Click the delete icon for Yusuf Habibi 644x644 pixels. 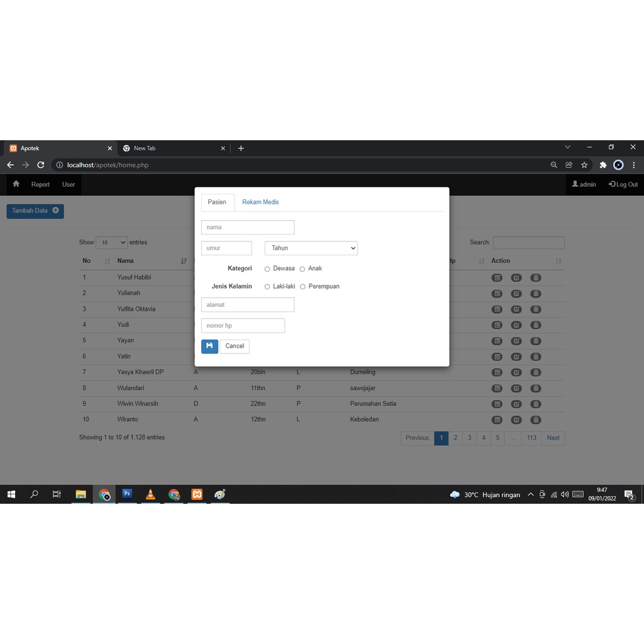(x=536, y=277)
